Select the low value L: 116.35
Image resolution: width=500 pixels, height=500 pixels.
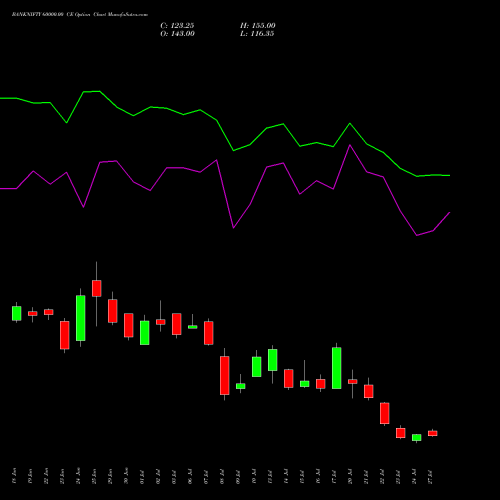(257, 34)
